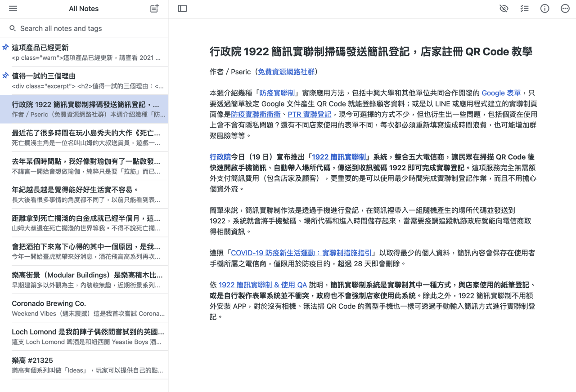The width and height of the screenshot is (576, 392).
Task: Insert checklist using the checklist icon
Action: click(x=524, y=9)
